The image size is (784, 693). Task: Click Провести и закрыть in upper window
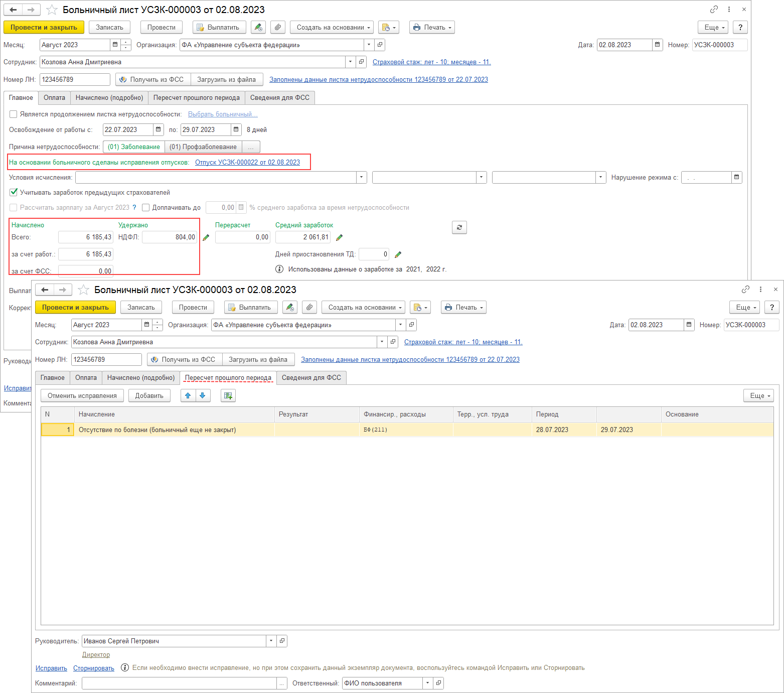[44, 27]
